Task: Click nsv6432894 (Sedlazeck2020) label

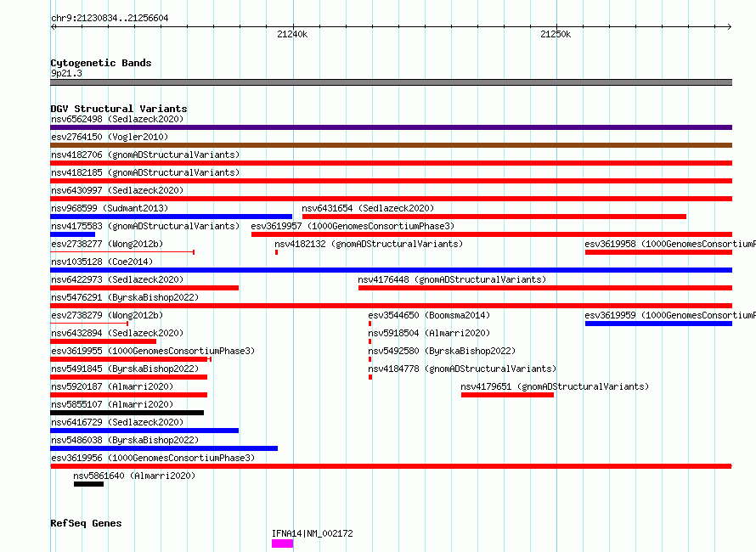Action: [117, 333]
